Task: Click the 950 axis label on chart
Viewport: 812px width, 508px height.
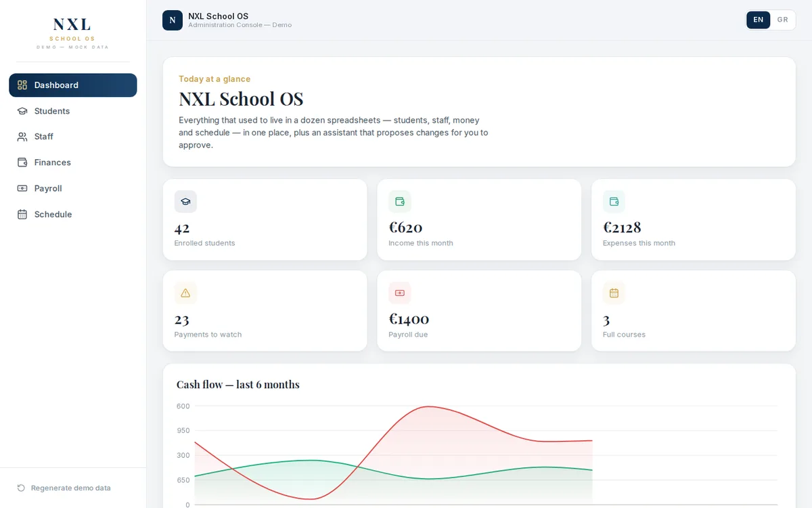Action: click(x=183, y=431)
